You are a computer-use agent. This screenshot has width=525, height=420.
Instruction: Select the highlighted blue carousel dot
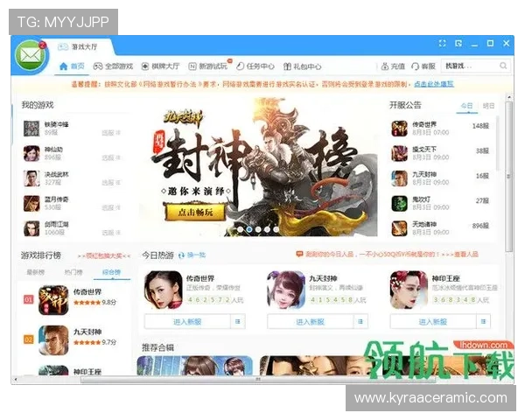tap(249, 229)
